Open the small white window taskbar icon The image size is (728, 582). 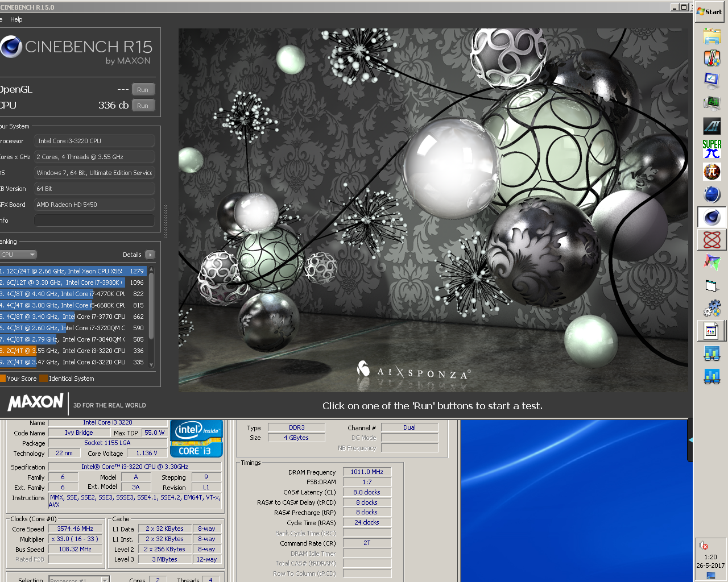[712, 285]
